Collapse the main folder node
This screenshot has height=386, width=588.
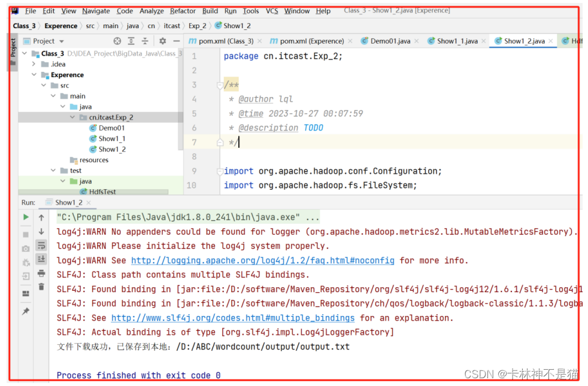pos(53,96)
